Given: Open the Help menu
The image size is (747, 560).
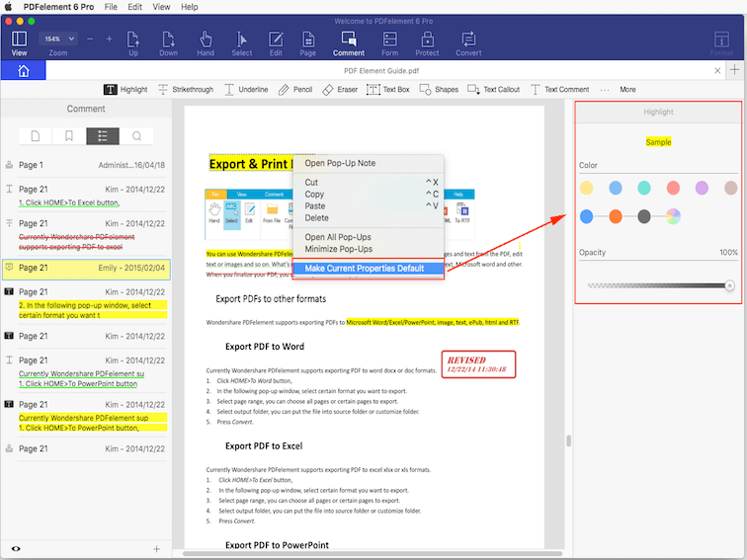Looking at the screenshot, I should point(189,7).
